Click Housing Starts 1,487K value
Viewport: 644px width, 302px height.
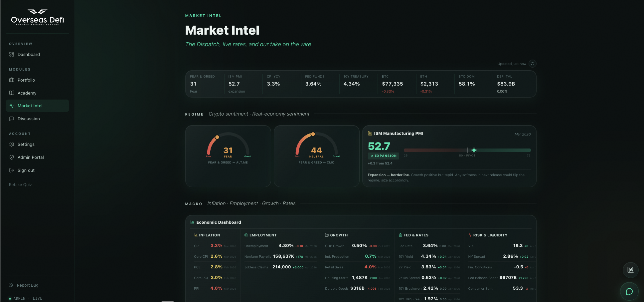click(360, 278)
